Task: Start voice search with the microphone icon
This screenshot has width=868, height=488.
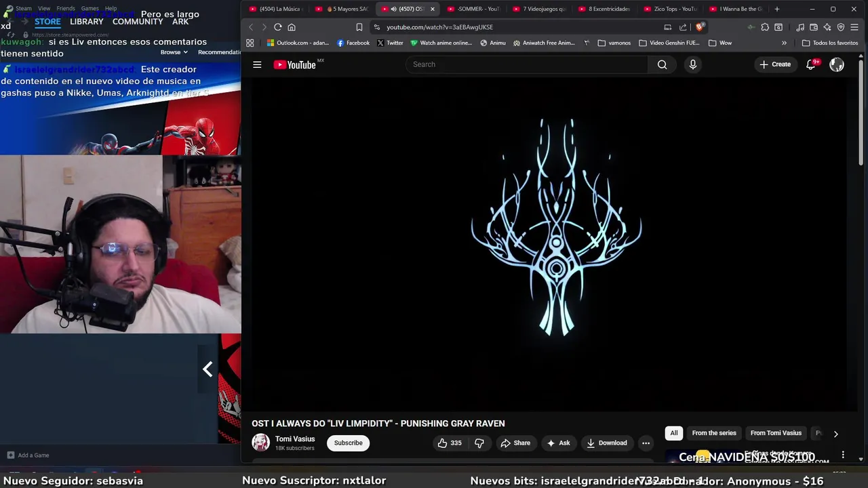Action: click(692, 64)
